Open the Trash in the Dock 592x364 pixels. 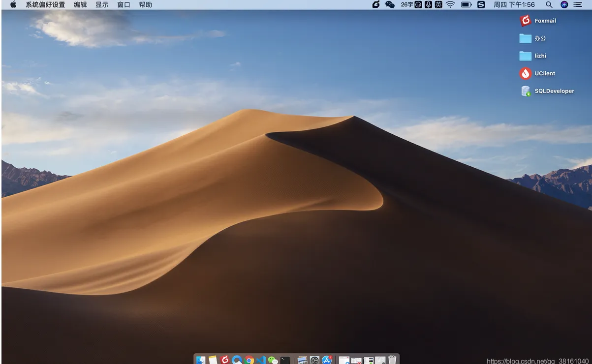392,360
